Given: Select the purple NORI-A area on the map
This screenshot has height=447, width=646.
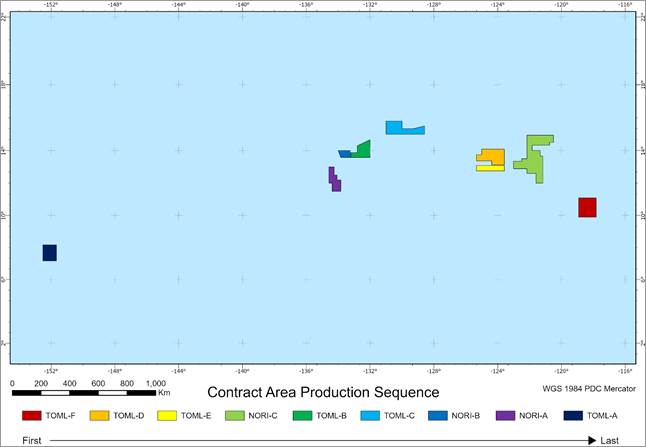Looking at the screenshot, I should tap(335, 180).
